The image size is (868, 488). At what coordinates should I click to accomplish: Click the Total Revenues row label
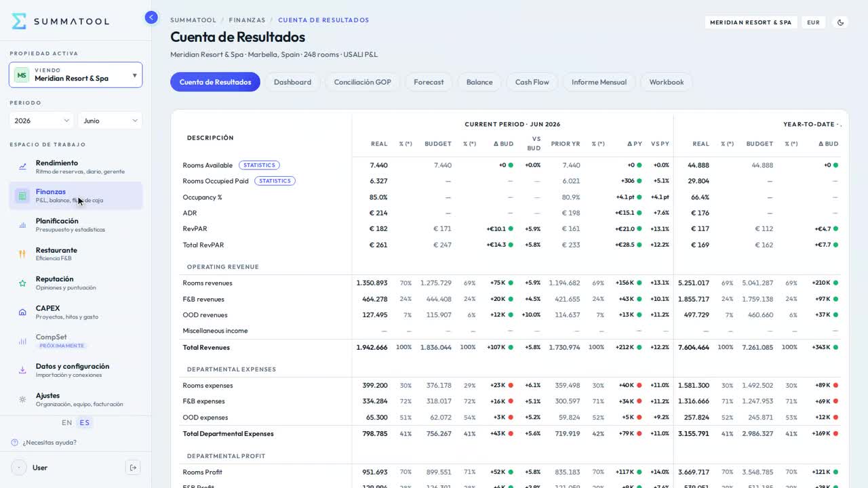click(206, 347)
